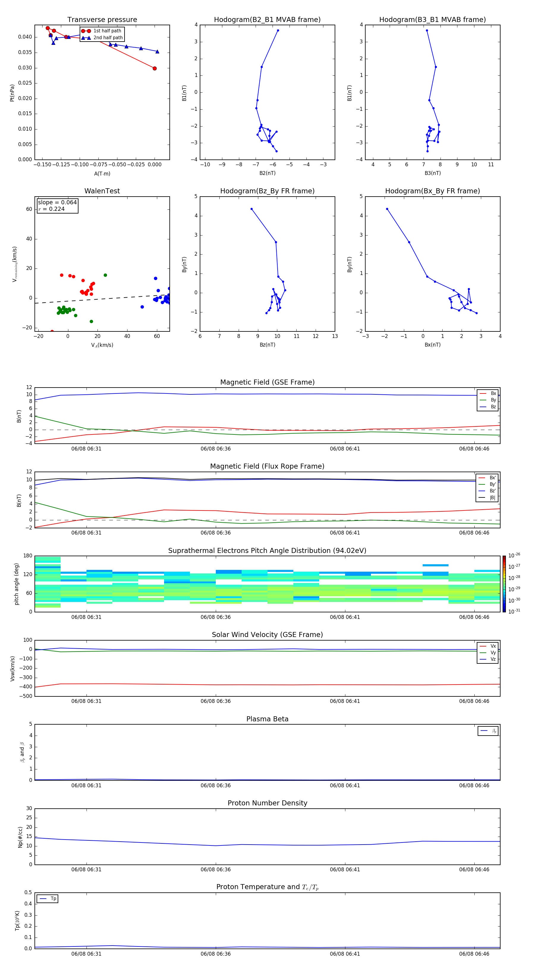Click the Bx legend entry in GSE plot

tap(488, 393)
